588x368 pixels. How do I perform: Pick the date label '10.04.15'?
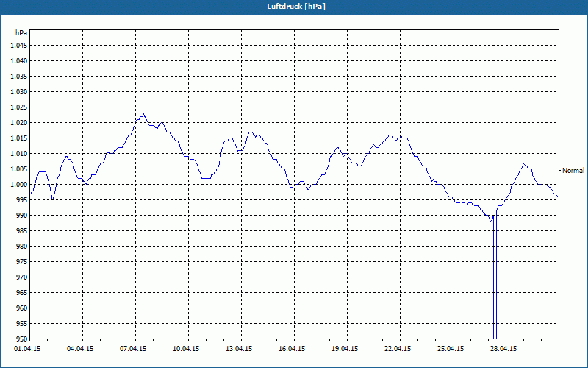[x=186, y=349]
